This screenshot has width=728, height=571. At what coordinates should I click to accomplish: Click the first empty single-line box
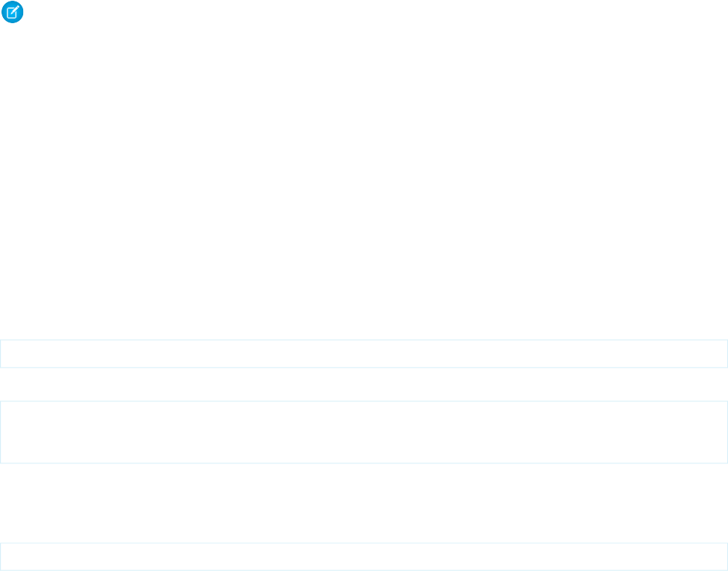(x=364, y=354)
